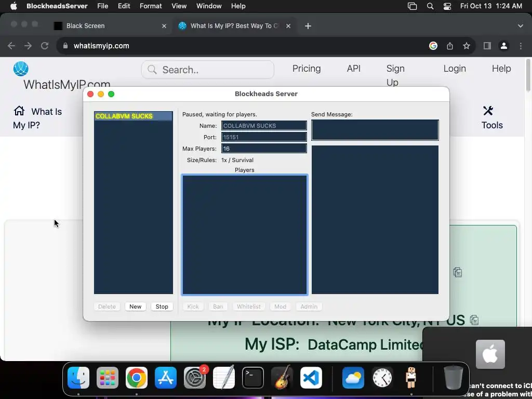The image size is (532, 399).
Task: Click the Delete button
Action: (x=107, y=307)
